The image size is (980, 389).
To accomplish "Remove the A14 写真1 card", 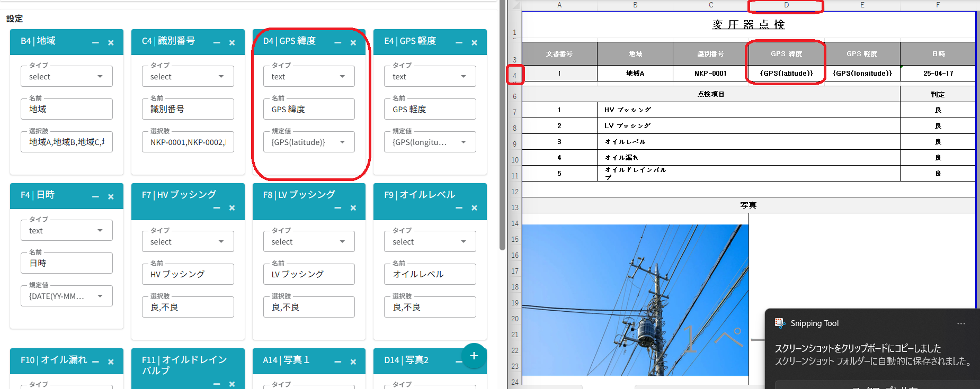I will [353, 362].
